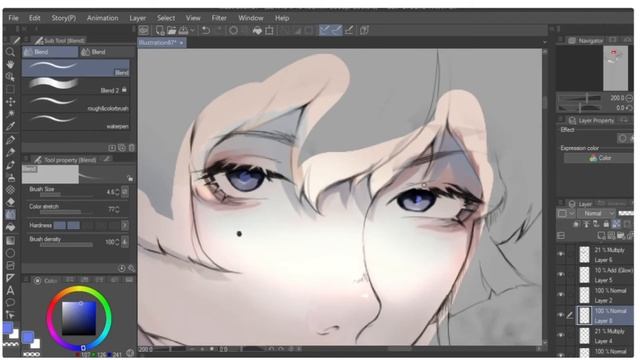The height and width of the screenshot is (360, 640).
Task: Select the first Blend sub tool group tab
Action: click(x=50, y=52)
